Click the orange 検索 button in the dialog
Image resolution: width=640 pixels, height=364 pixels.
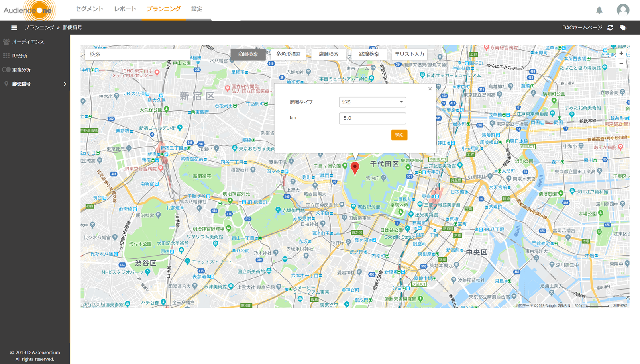click(399, 135)
